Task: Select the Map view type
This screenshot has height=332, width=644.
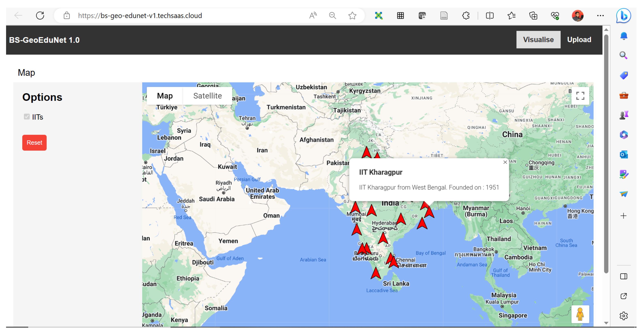Action: tap(165, 96)
